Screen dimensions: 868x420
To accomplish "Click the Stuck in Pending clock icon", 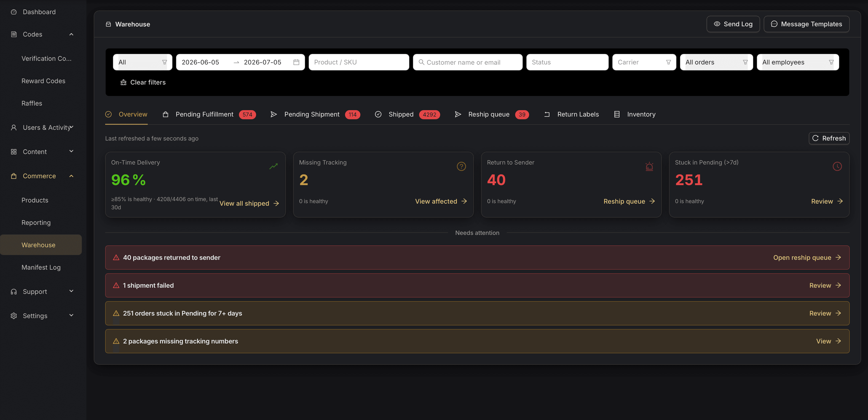I will (x=837, y=166).
